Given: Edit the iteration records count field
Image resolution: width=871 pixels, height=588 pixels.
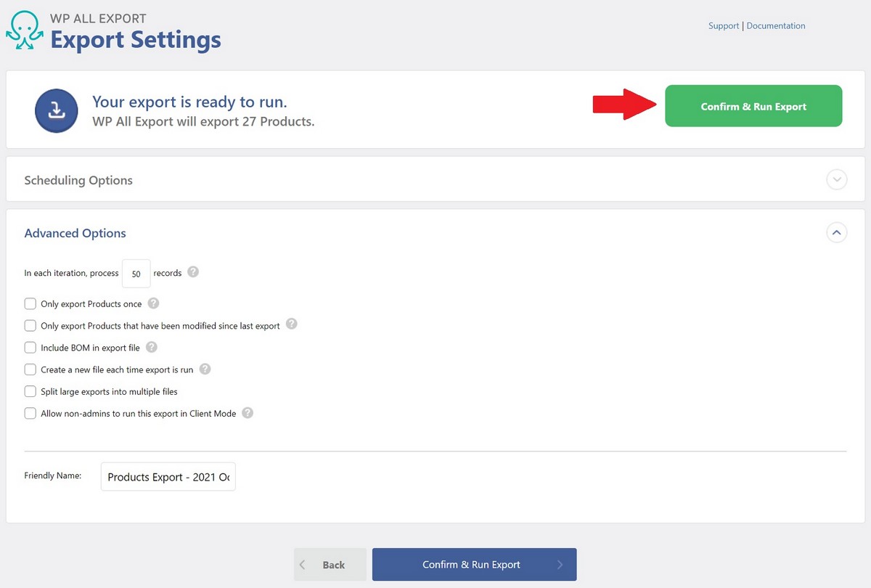Looking at the screenshot, I should point(136,274).
